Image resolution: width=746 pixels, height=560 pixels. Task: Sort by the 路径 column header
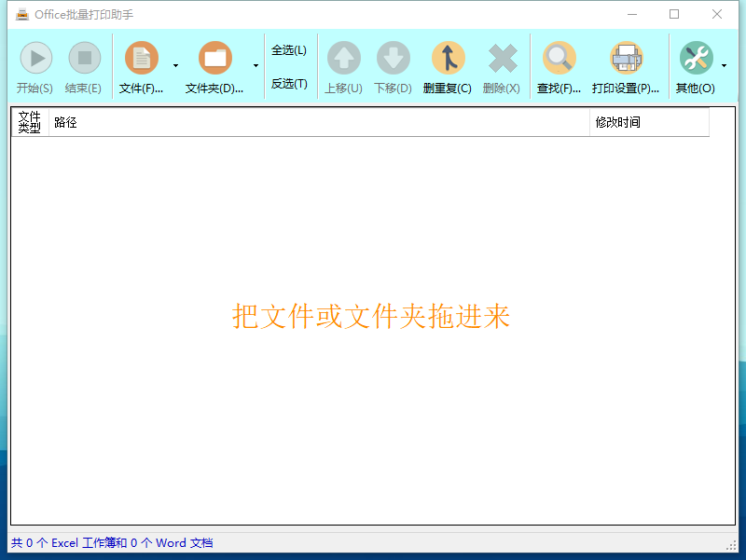319,122
